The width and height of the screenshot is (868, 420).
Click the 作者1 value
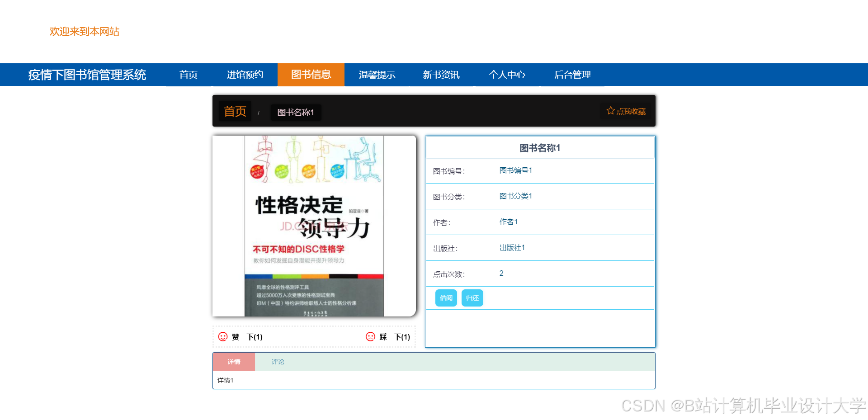(509, 222)
